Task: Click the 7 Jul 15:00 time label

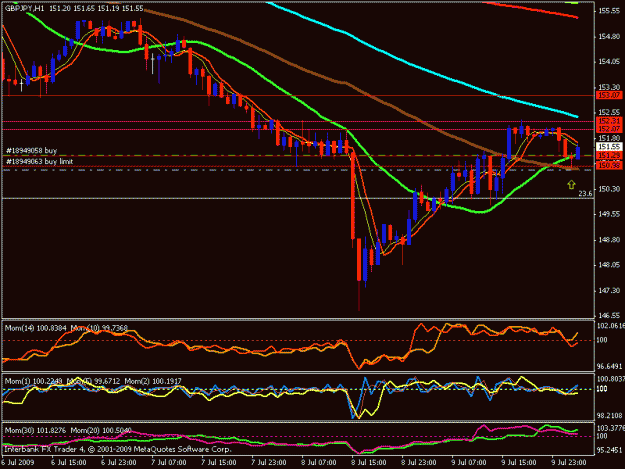Action: click(218, 462)
